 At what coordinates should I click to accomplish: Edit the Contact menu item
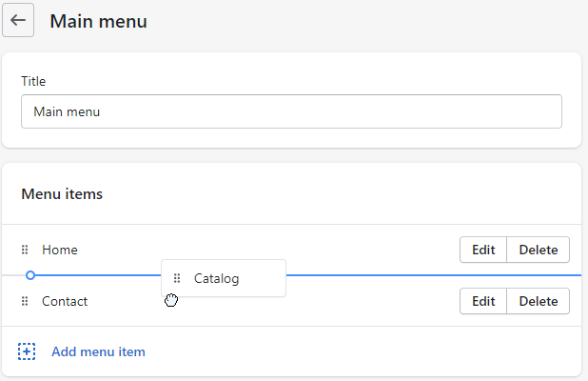pyautogui.click(x=483, y=301)
